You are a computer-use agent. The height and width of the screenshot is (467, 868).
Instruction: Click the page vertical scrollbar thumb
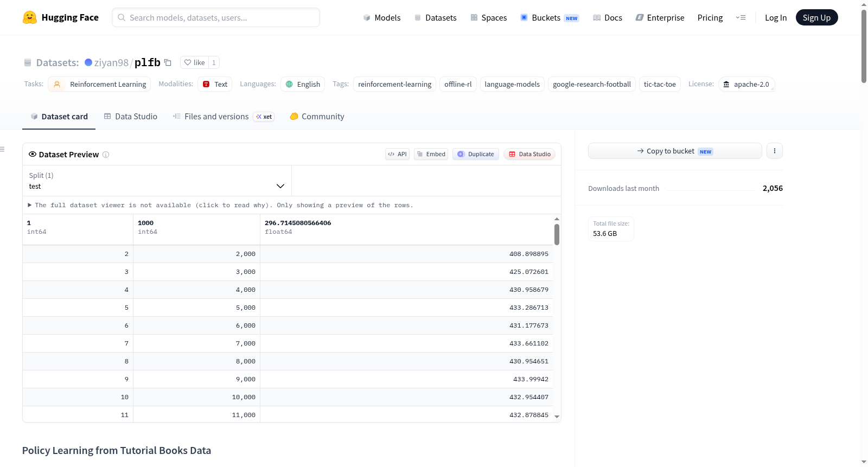864,46
